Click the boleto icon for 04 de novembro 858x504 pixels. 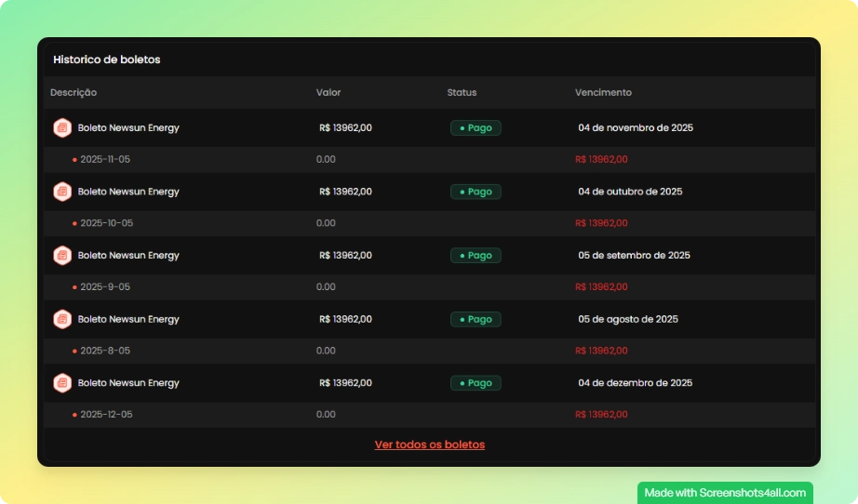pos(62,128)
